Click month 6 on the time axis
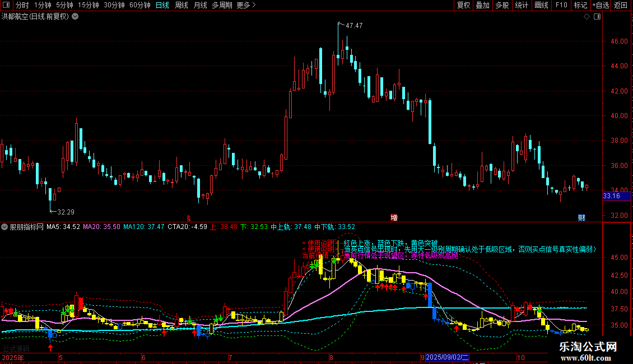The width and height of the screenshot is (633, 364). [x=143, y=357]
